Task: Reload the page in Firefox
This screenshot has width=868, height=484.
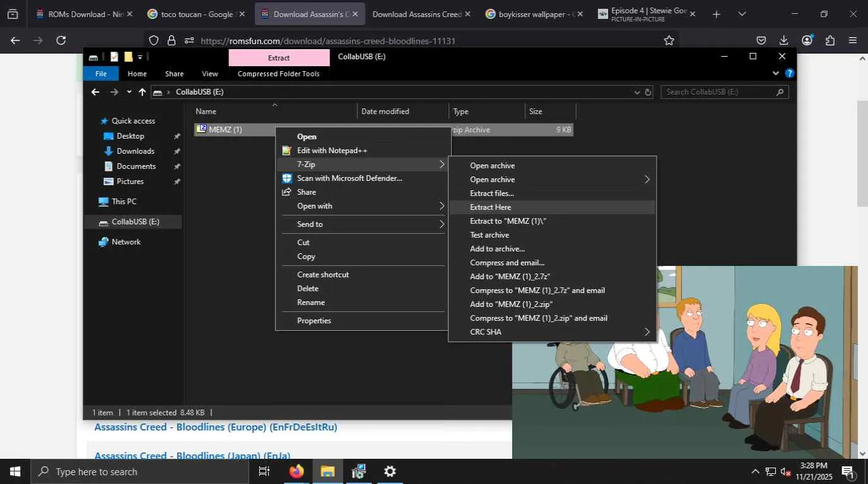Action: click(x=61, y=40)
